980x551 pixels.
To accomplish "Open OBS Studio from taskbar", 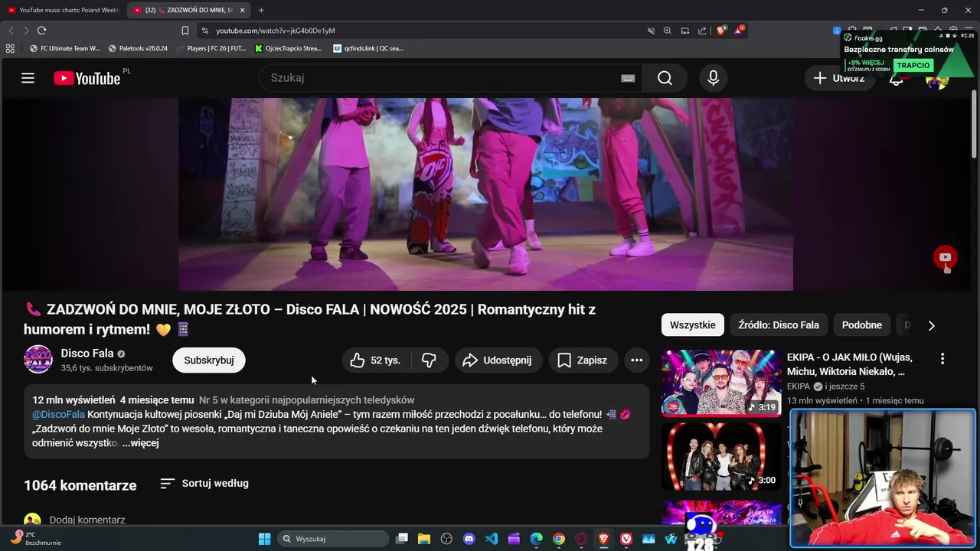I will tap(447, 539).
